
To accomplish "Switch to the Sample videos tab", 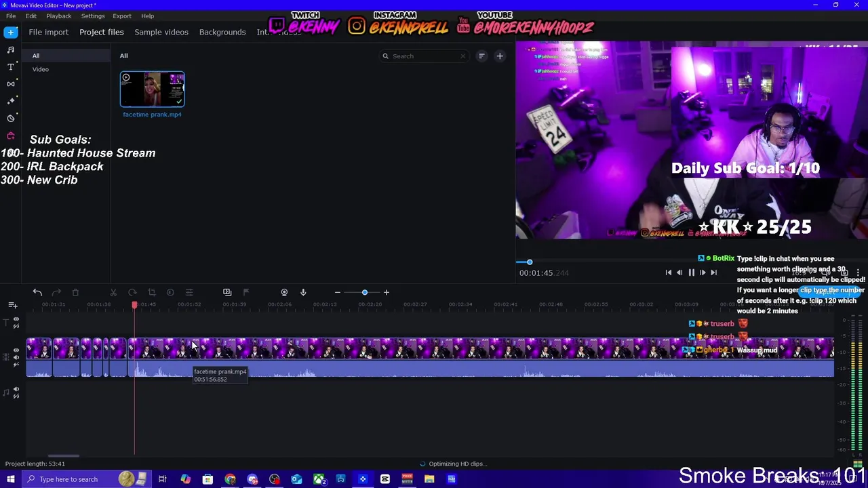I will coord(161,32).
